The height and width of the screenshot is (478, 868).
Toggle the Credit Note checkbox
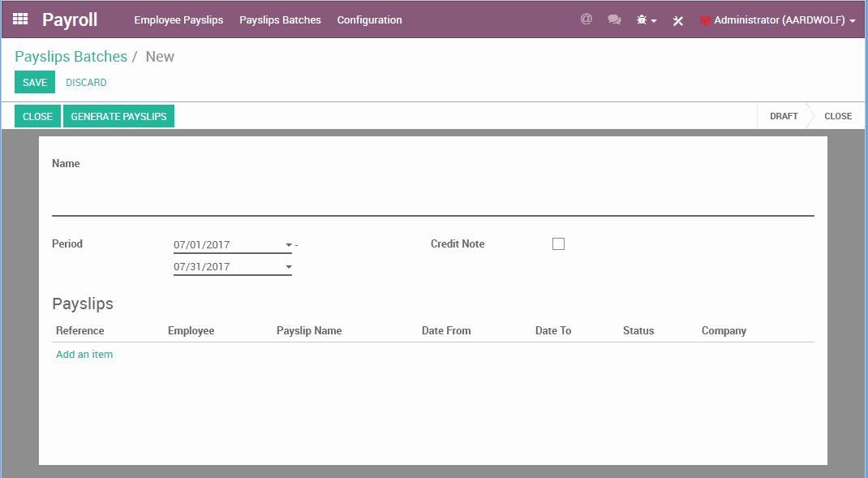558,243
